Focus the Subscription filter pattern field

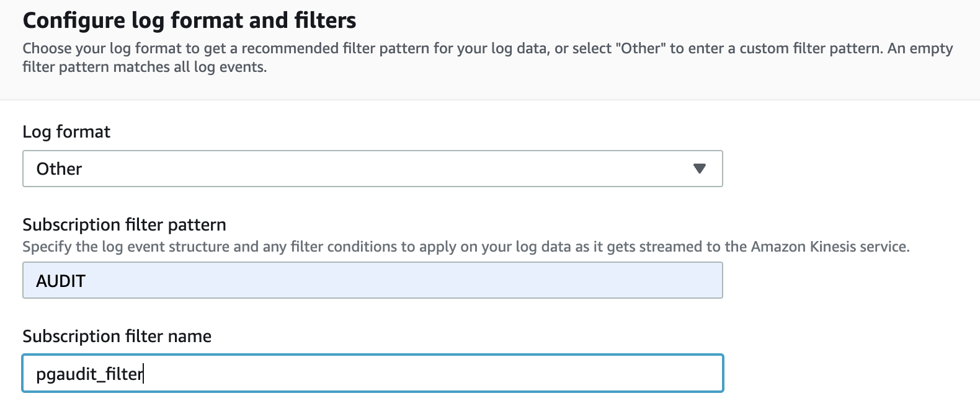(x=372, y=281)
